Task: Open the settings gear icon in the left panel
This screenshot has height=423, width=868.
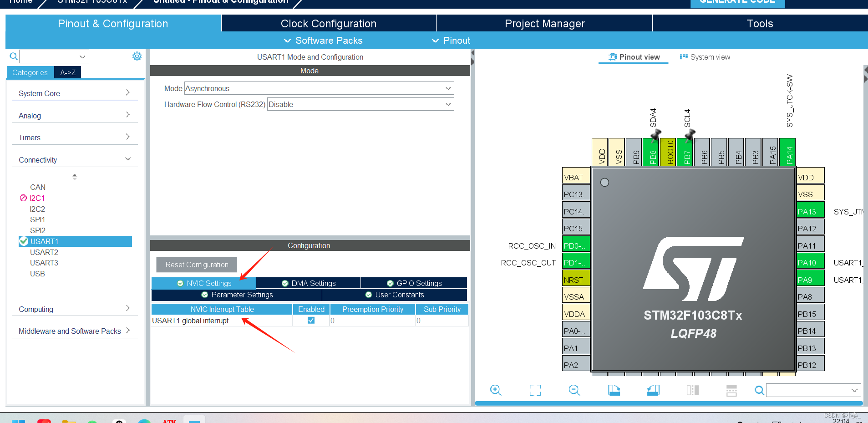Action: click(x=137, y=56)
